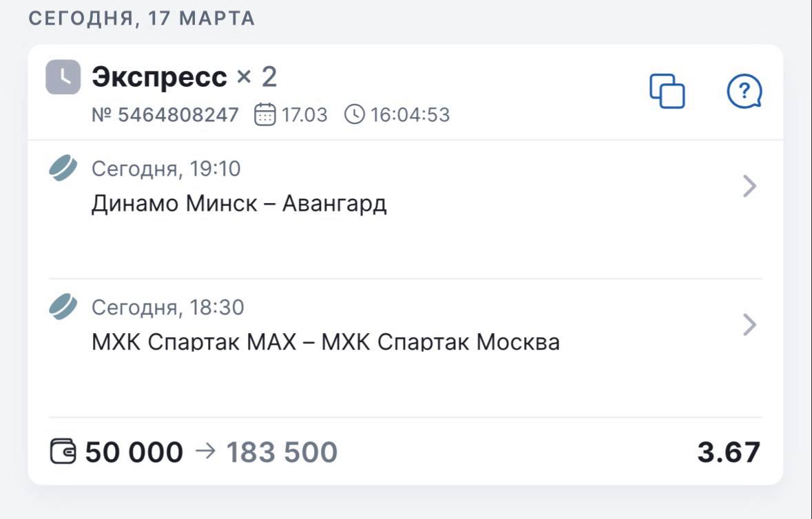Expand the МХК Спартак МАХ event chevron
Screen dimensions: 812x519
pyautogui.click(x=750, y=325)
